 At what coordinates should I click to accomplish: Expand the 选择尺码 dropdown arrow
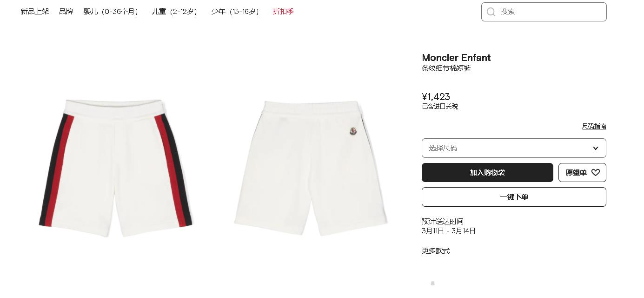click(x=595, y=148)
